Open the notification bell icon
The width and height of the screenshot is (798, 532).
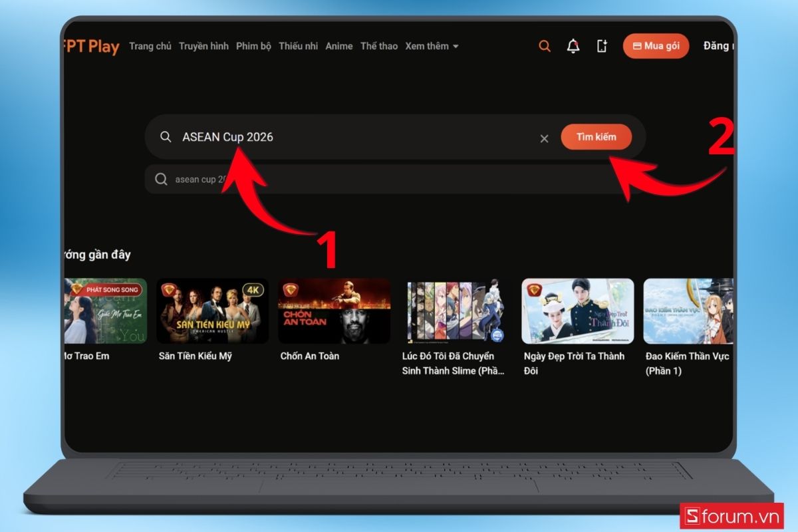coord(573,47)
